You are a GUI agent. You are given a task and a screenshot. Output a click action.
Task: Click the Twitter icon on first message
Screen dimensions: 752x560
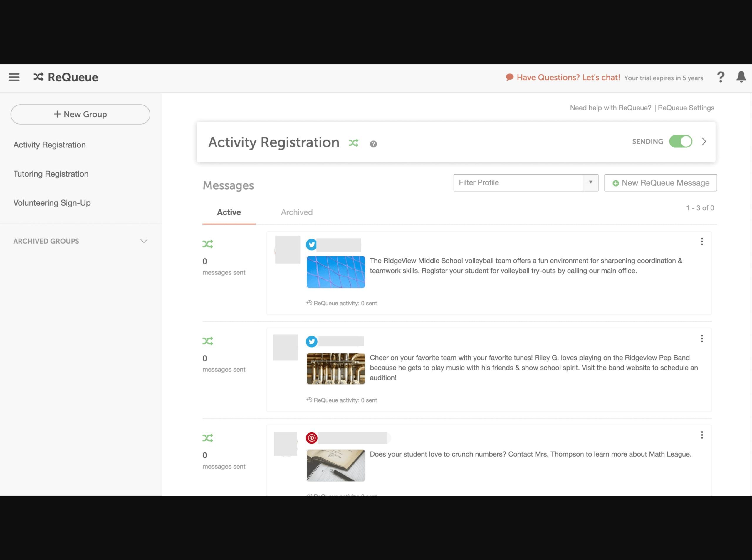pos(312,244)
